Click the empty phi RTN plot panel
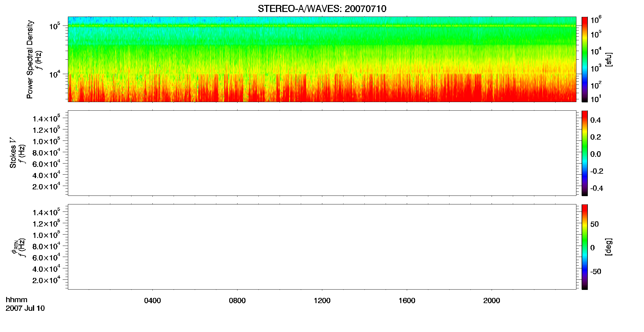 point(322,247)
